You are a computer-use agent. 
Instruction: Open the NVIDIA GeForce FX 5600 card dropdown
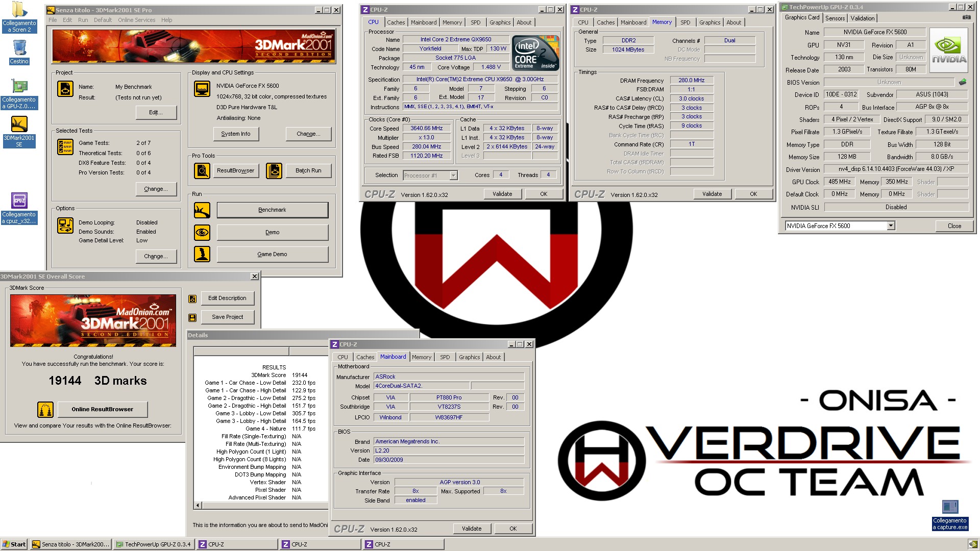pyautogui.click(x=891, y=226)
